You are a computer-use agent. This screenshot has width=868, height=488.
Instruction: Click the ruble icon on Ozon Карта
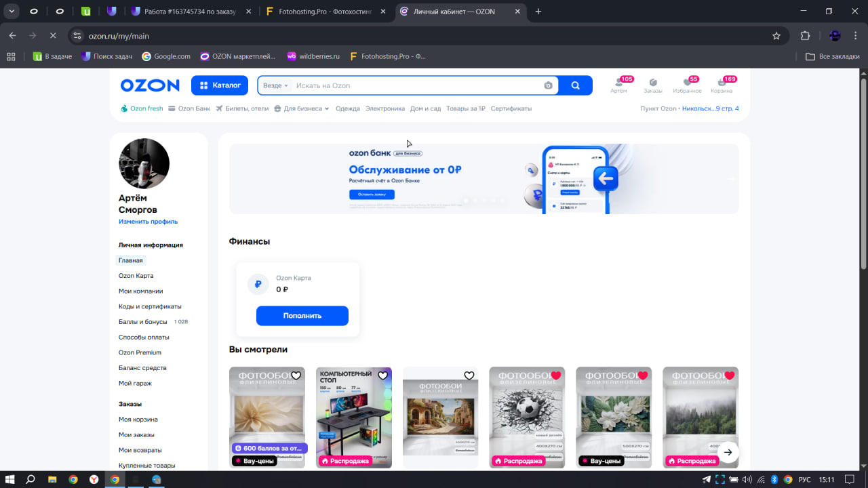[258, 285]
